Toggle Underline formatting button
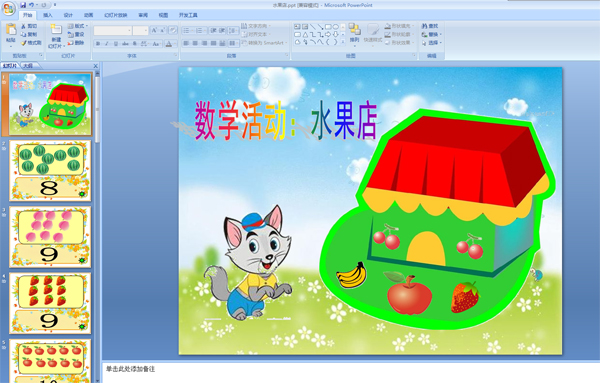Viewport: 600px width, 383px height. point(116,44)
